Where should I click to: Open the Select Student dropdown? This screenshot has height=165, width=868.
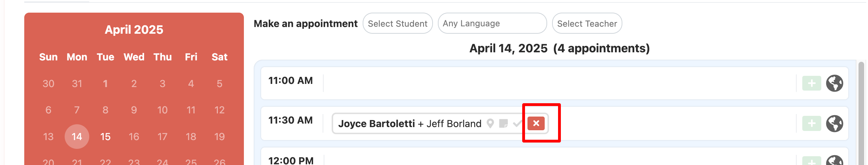tap(397, 24)
